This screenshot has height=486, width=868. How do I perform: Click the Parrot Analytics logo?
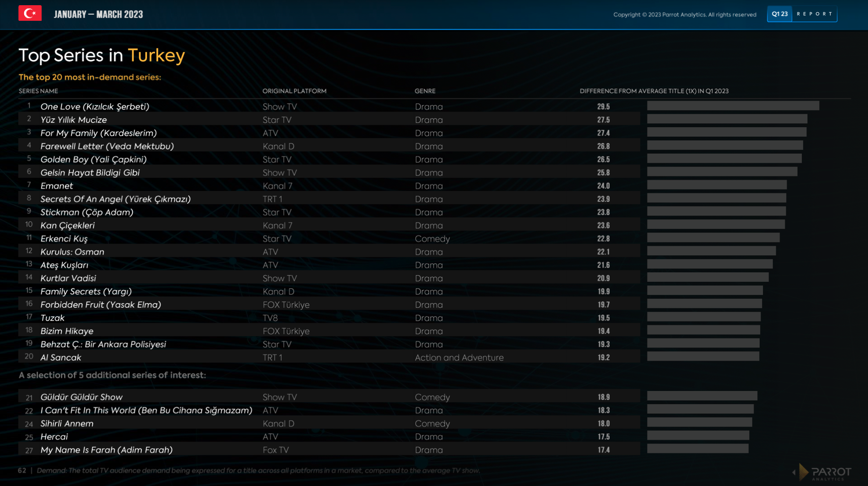tap(822, 472)
